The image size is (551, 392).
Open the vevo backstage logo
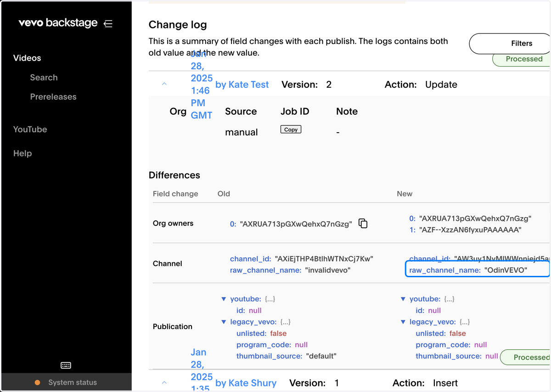[58, 23]
